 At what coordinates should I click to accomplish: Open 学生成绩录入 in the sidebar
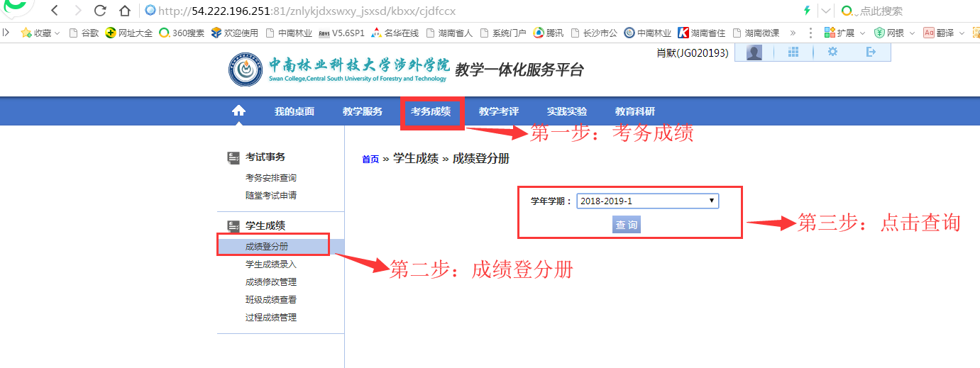tap(271, 264)
